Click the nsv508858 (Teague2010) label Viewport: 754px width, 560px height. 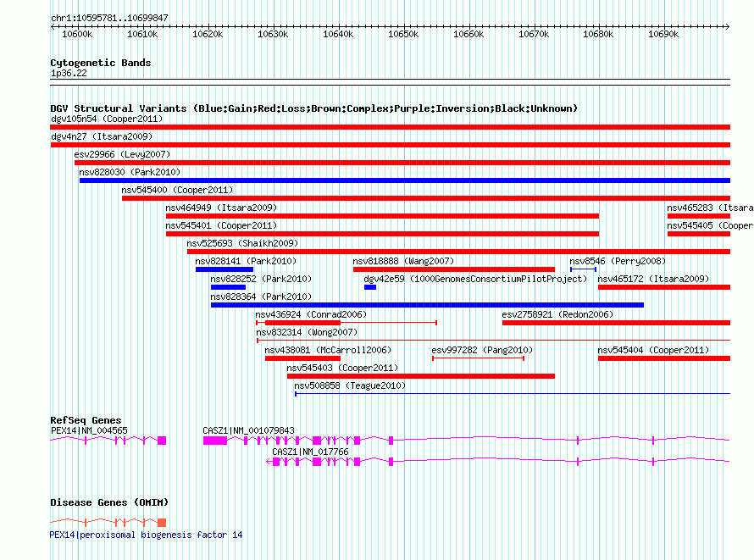350,385
